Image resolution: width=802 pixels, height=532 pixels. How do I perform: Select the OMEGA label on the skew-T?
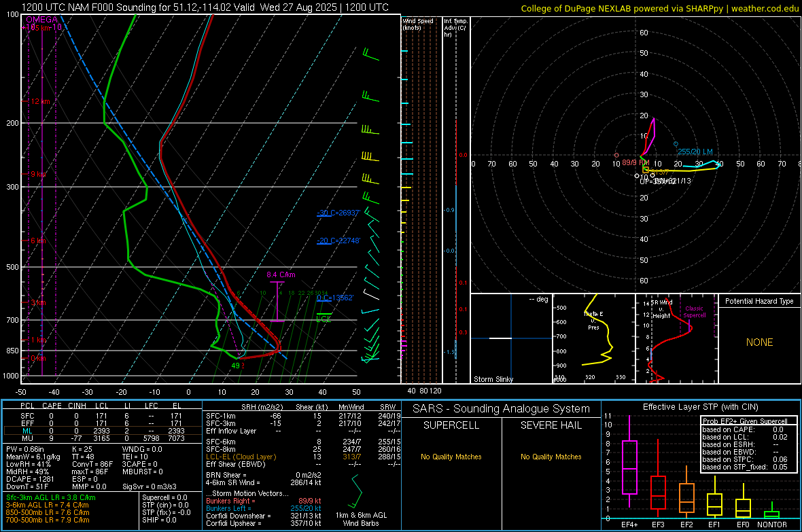click(x=42, y=20)
